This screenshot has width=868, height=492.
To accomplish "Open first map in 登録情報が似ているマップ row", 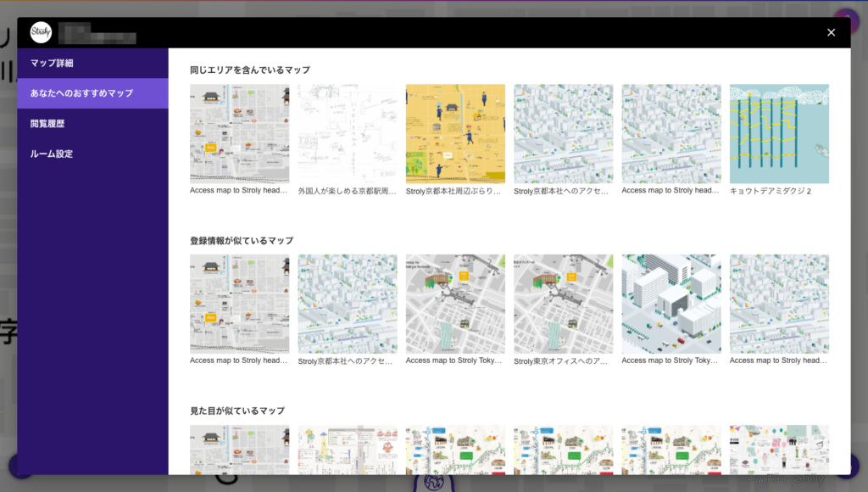I will (x=239, y=304).
